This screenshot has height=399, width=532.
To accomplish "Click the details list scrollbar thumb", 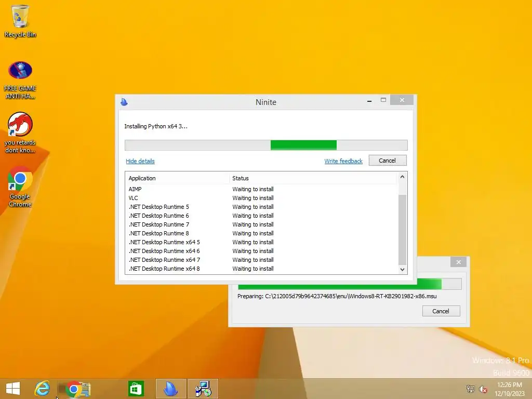I will click(x=403, y=230).
